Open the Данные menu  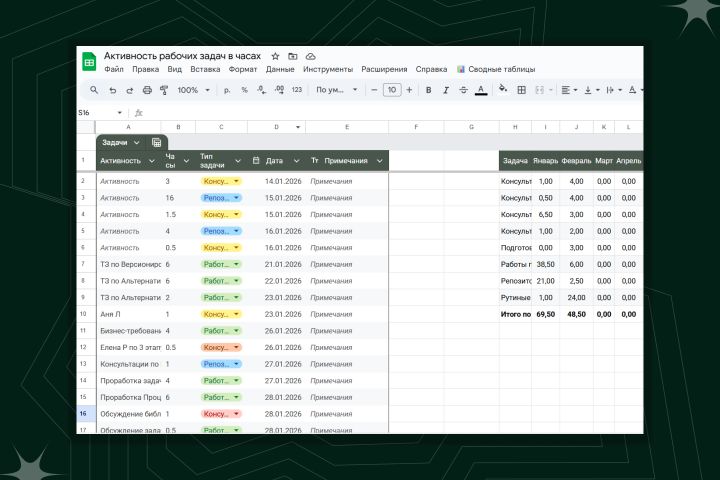click(280, 69)
